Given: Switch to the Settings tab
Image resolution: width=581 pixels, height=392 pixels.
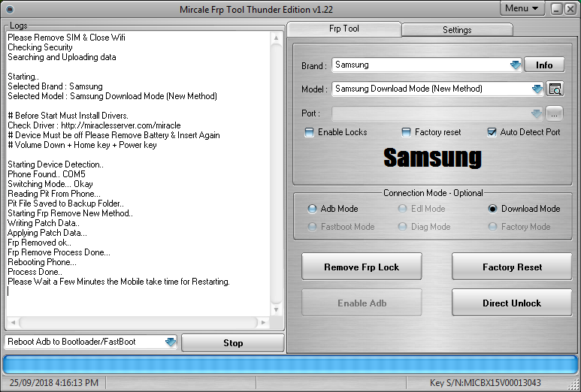Looking at the screenshot, I should pyautogui.click(x=457, y=30).
